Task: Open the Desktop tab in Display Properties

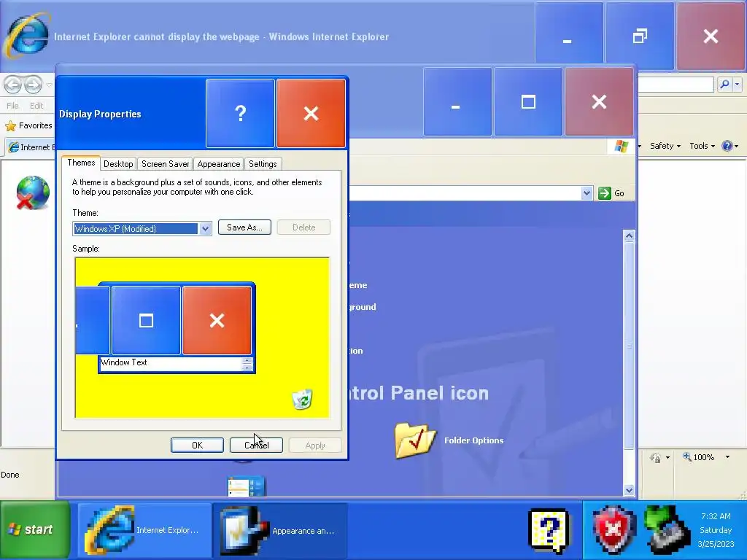Action: point(118,164)
